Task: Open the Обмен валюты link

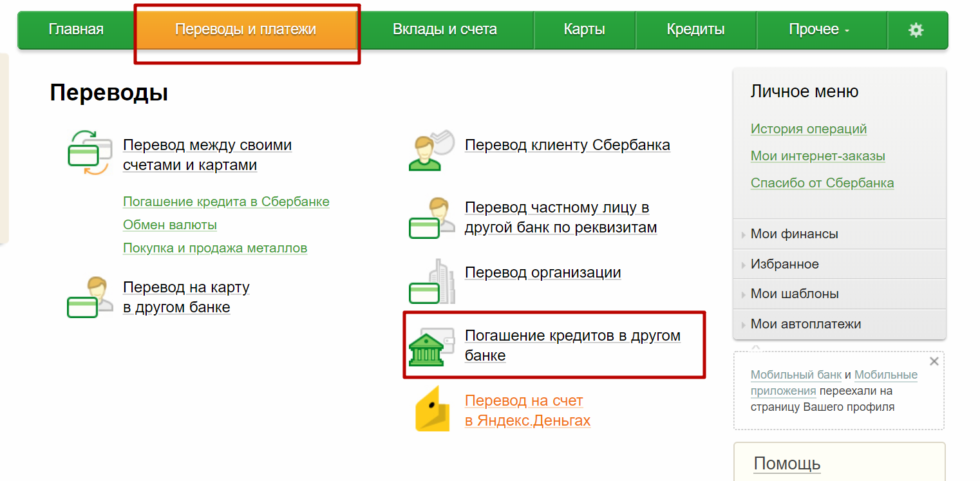Action: click(170, 225)
